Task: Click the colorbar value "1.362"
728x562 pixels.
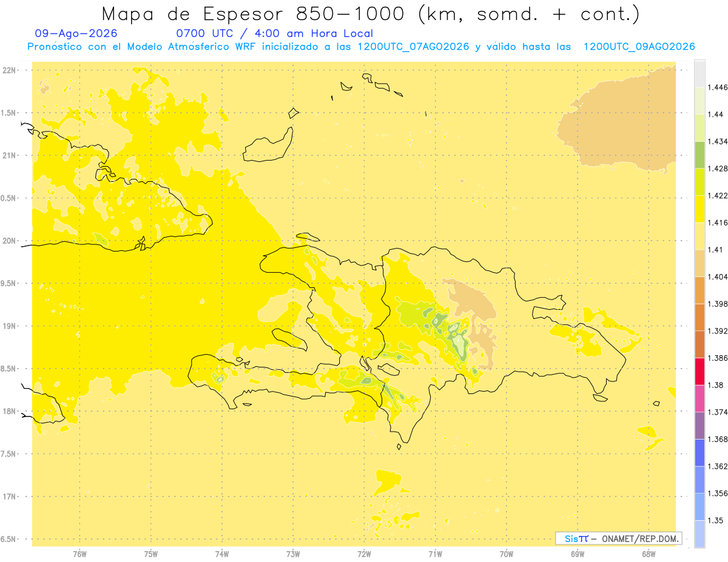Action: click(x=718, y=466)
